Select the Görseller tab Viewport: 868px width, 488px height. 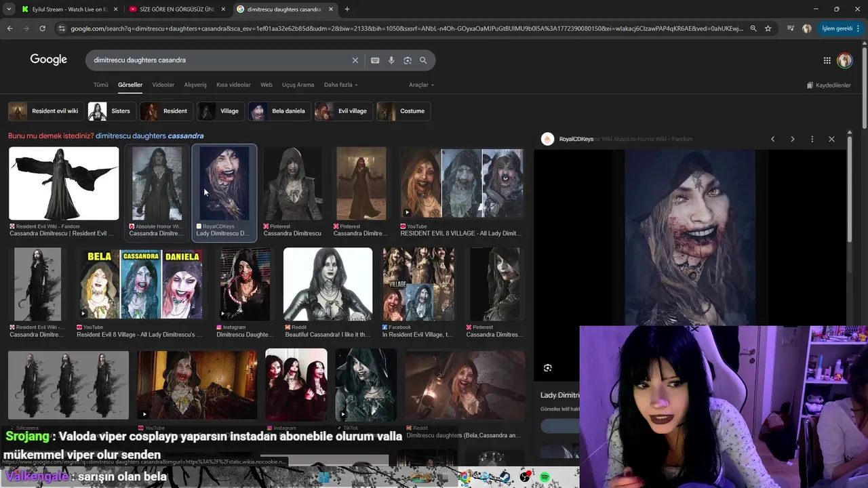(x=130, y=85)
